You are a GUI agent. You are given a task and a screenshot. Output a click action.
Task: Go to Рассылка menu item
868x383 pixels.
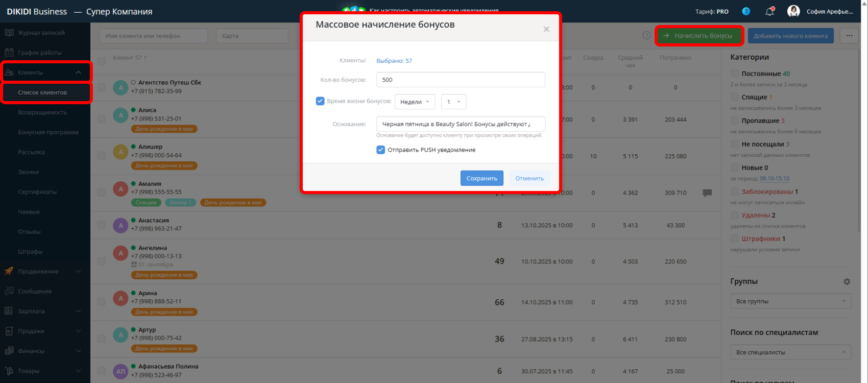pyautogui.click(x=31, y=152)
